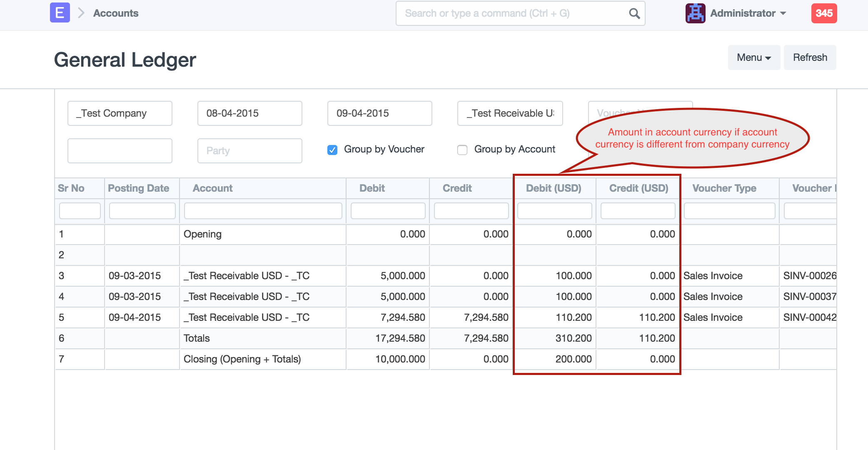868x450 pixels.
Task: Click the Administrator avatar icon
Action: [x=695, y=13]
